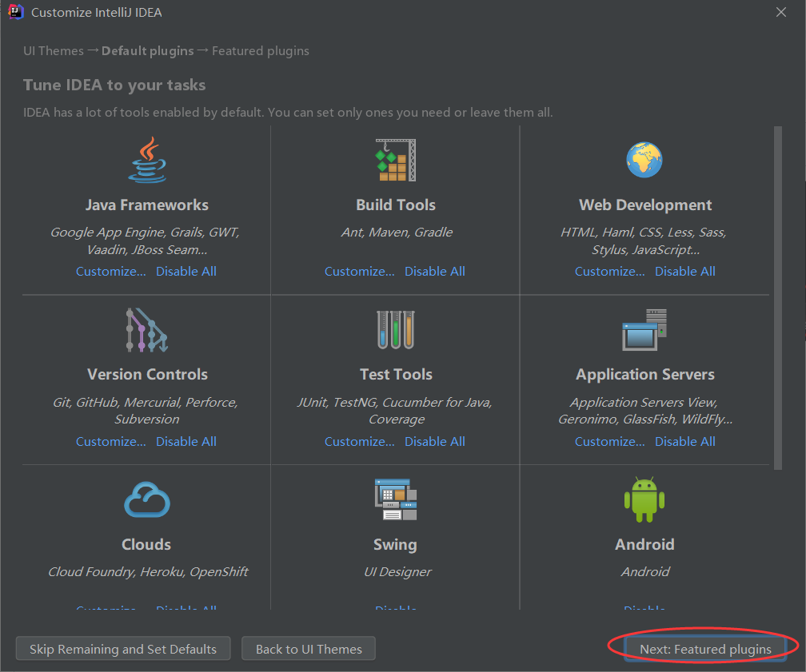Click the Swing UI designer icon

(x=396, y=499)
